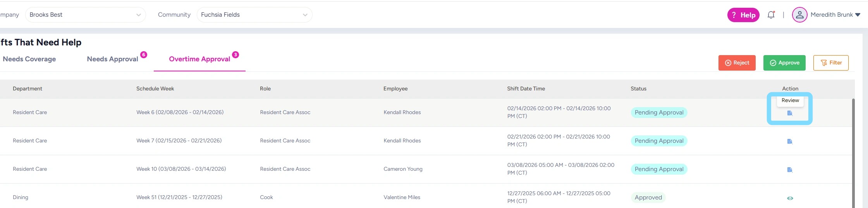
Task: Open review for Week 7 Kendall Rhodes shift
Action: (x=789, y=141)
